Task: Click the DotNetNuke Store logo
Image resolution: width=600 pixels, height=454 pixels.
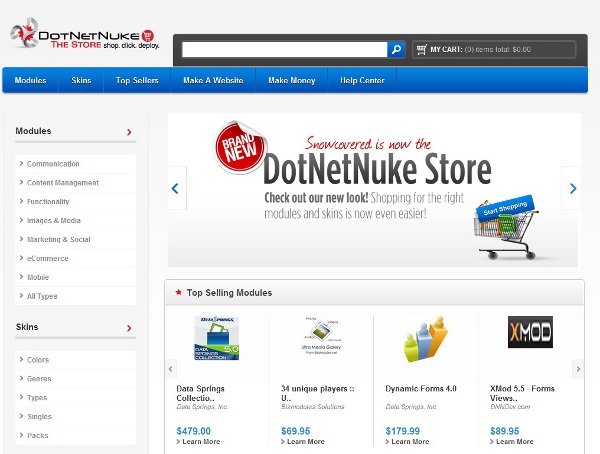Action: pyautogui.click(x=85, y=35)
